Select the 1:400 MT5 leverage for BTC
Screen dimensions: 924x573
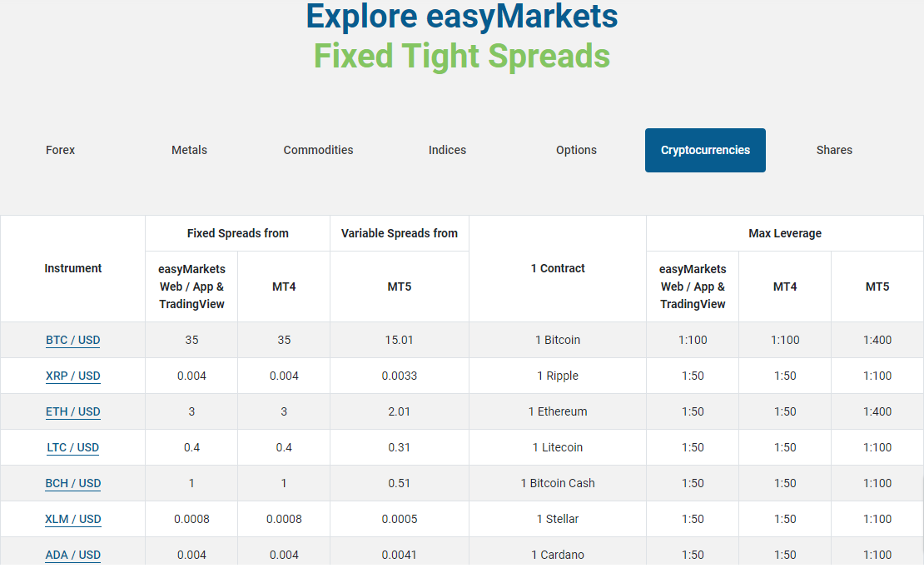(877, 340)
